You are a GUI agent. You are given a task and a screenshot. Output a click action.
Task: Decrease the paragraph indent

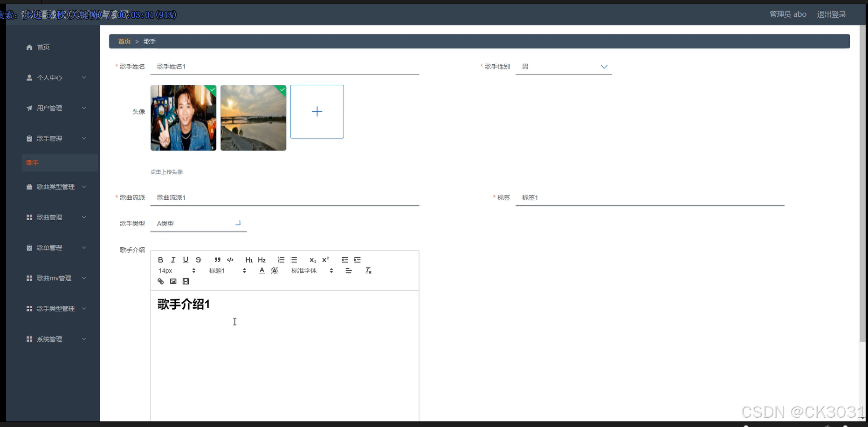click(344, 260)
